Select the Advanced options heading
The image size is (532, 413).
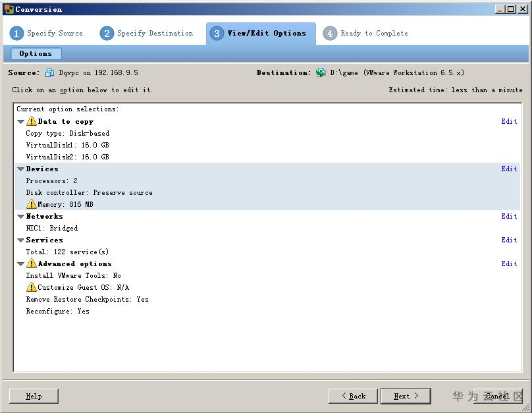click(x=74, y=263)
